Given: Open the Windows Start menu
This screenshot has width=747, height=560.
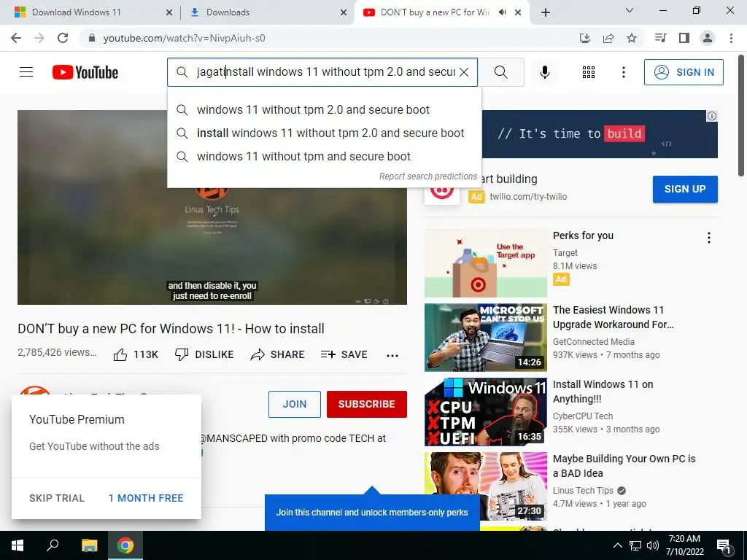Looking at the screenshot, I should pos(18,545).
